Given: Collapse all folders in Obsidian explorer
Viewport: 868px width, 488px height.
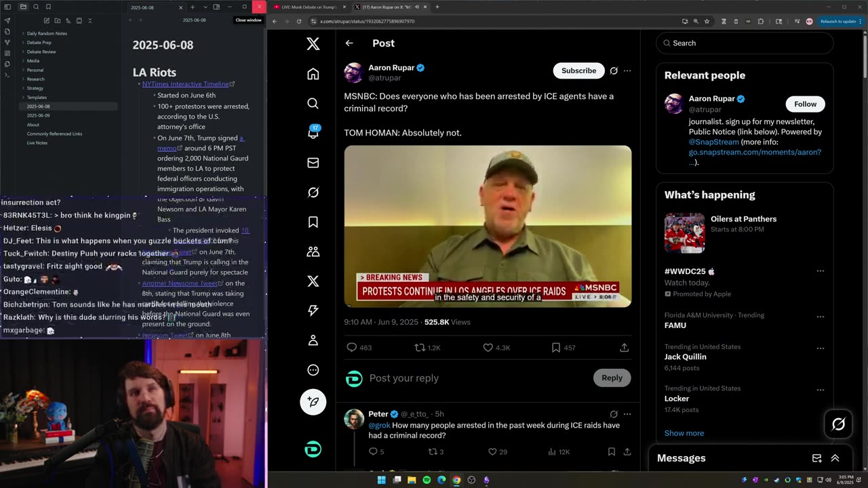Looking at the screenshot, I should point(90,21).
